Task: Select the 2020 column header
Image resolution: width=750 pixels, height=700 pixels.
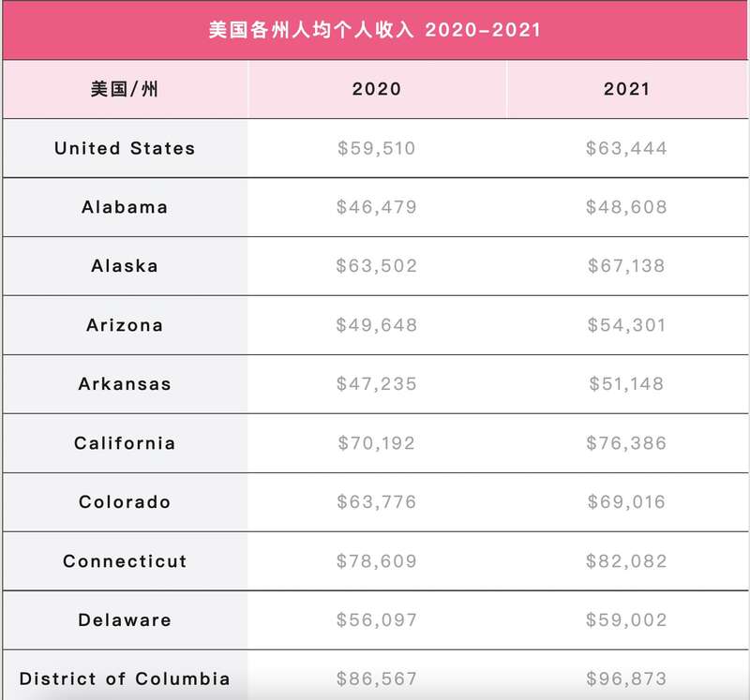Action: 376,90
